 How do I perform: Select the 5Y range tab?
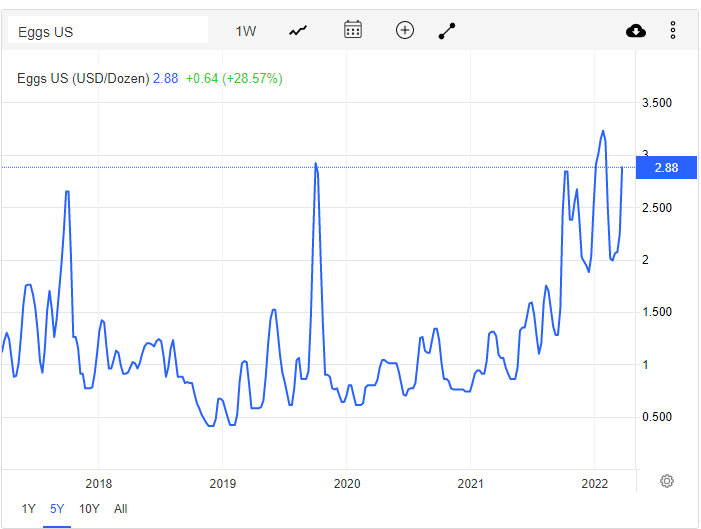coord(57,509)
